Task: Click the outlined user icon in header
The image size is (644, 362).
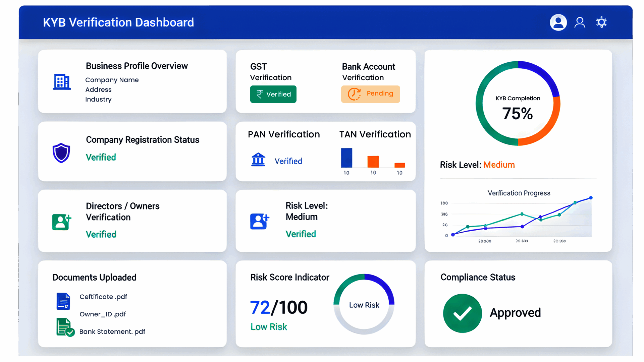Action: coord(580,22)
